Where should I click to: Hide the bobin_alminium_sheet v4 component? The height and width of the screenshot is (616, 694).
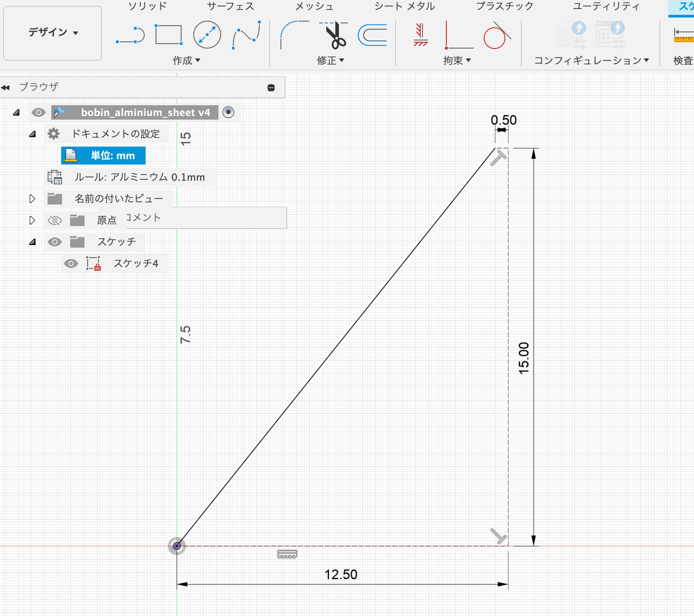[x=39, y=112]
